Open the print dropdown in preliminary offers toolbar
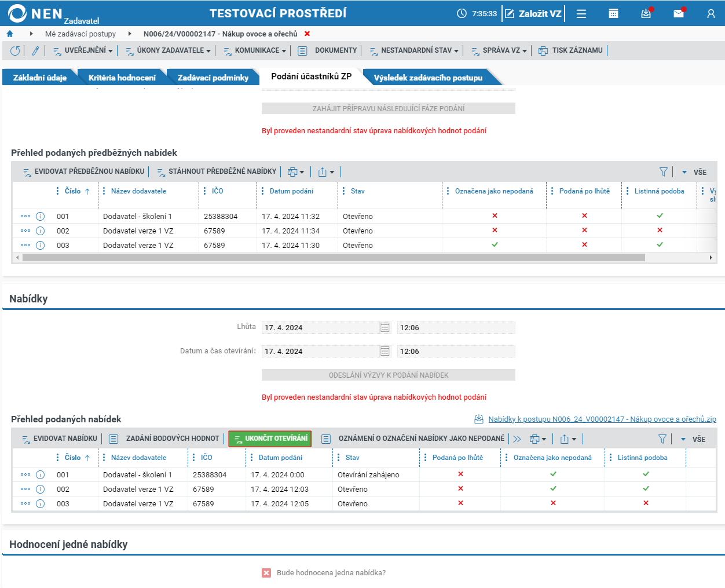Screen dimensions: 725x588 [296, 172]
